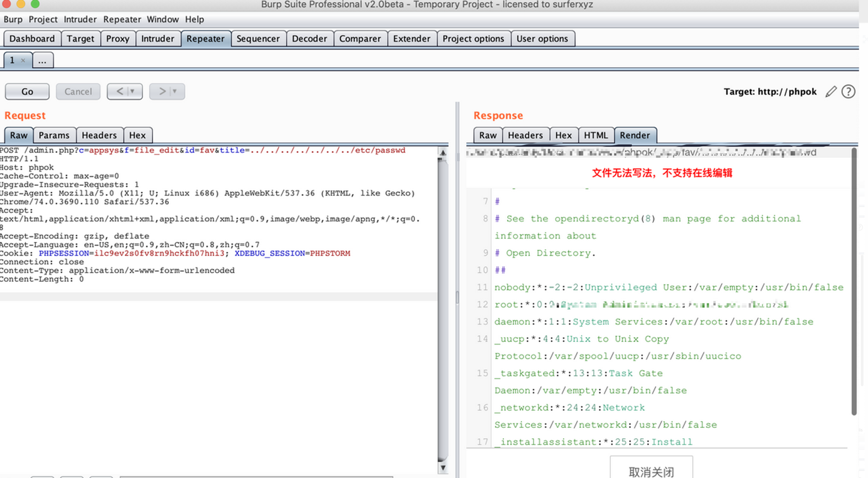
Task: Send request with Go button
Action: click(27, 92)
